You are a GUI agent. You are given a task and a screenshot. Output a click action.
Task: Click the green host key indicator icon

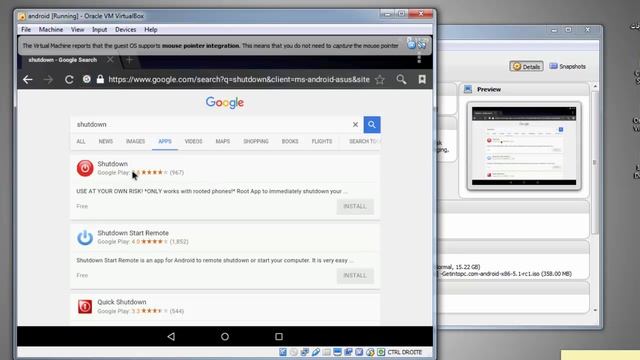[x=381, y=352]
